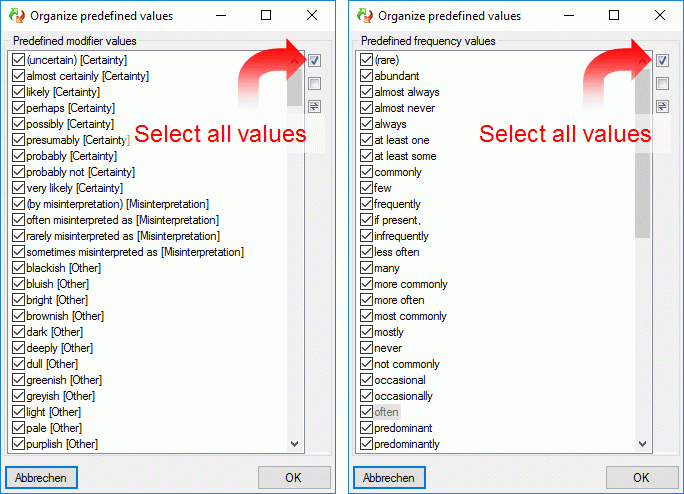Image resolution: width=684 pixels, height=494 pixels.
Task: Uncheck the 'often' frequency value
Action: (x=366, y=412)
